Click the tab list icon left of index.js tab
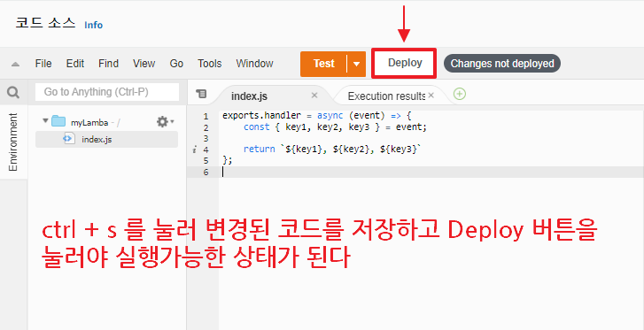644x330 pixels. pos(201,94)
